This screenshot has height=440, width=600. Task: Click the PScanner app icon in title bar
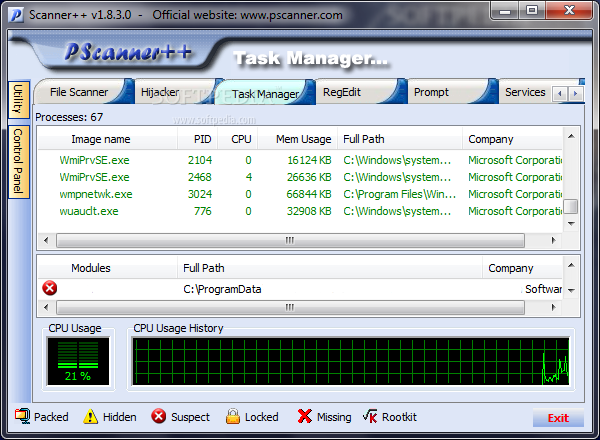coord(16,15)
